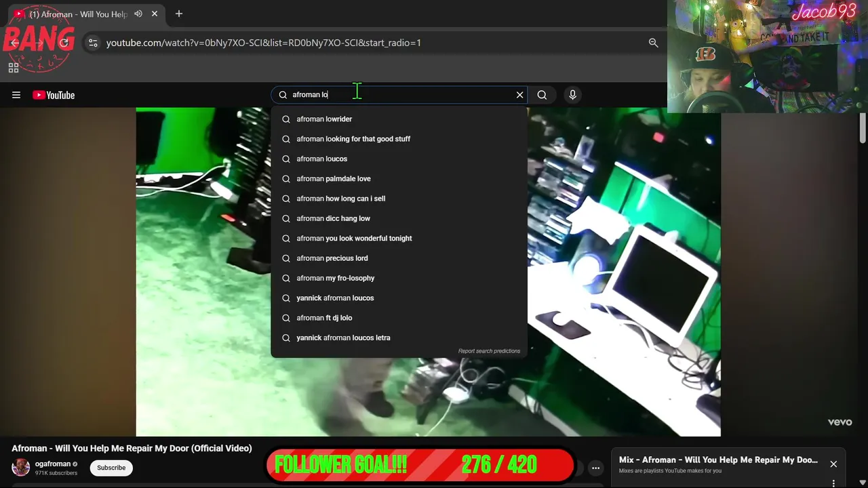Image resolution: width=868 pixels, height=488 pixels.
Task: Choose suggestion 'afroman dicc hang low'
Action: pos(399,218)
